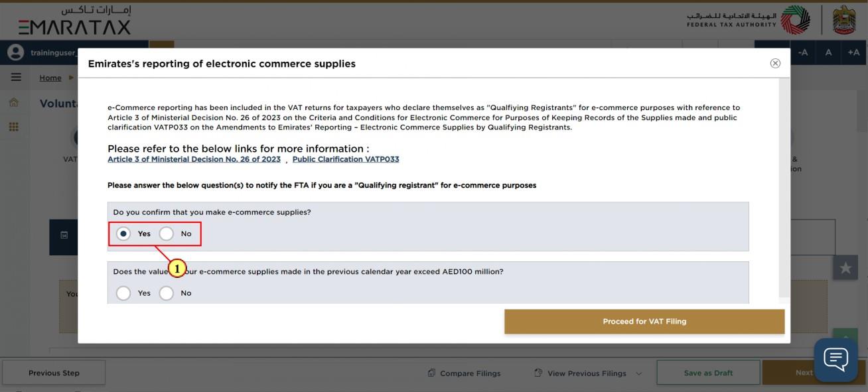Screen dimensions: 868x392
Task: Open the apps grid icon in sidebar
Action: (13, 127)
